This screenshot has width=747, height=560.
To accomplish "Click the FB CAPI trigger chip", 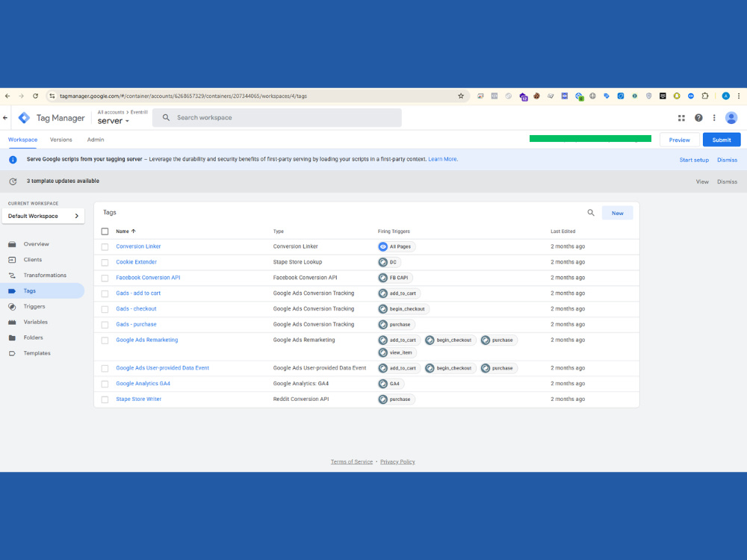I will coord(395,278).
